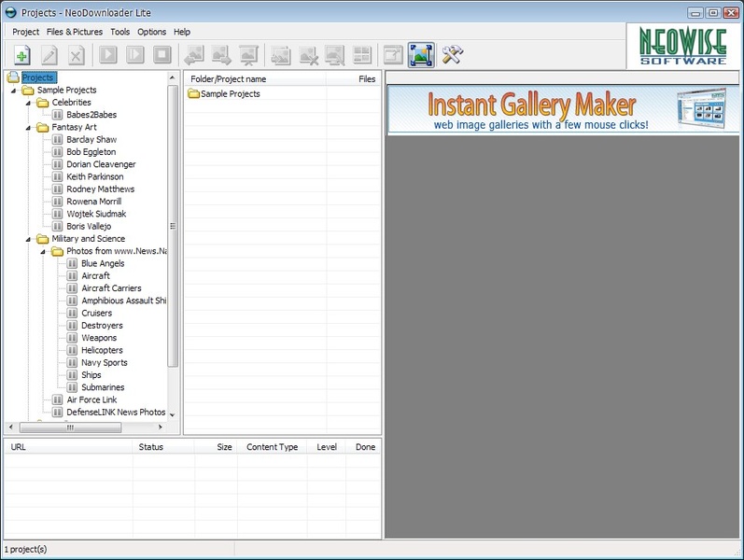Screen dimensions: 744x560
Task: Start download with the play icon
Action: click(x=107, y=55)
